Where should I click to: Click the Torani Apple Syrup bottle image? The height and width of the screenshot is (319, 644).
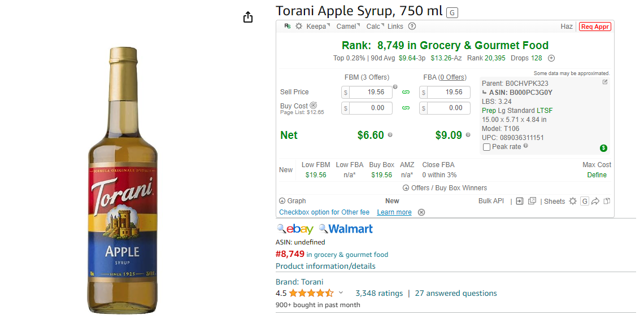123,180
